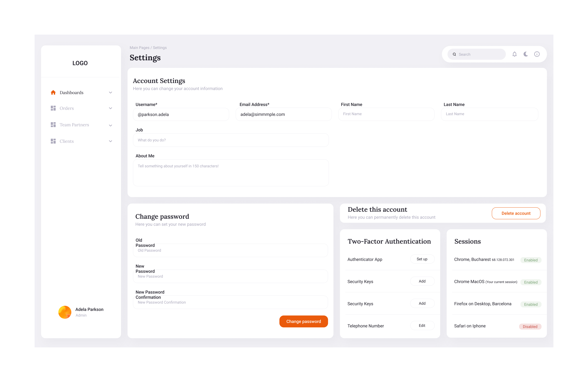Click the Clients grid icon
Viewport: 588px width, 382px height.
[x=53, y=141]
